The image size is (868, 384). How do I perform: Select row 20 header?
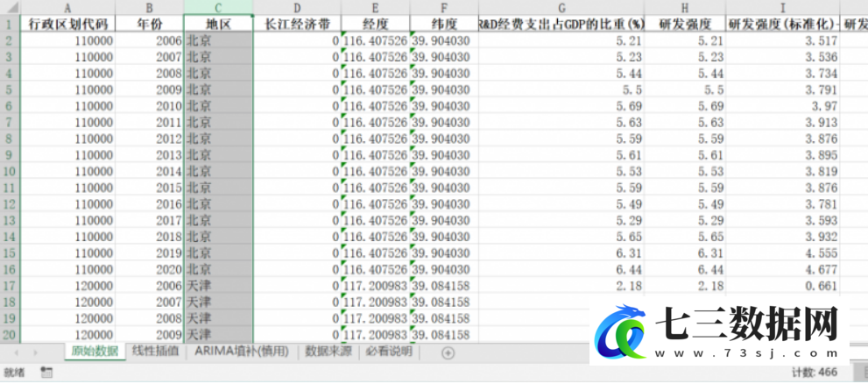10,335
